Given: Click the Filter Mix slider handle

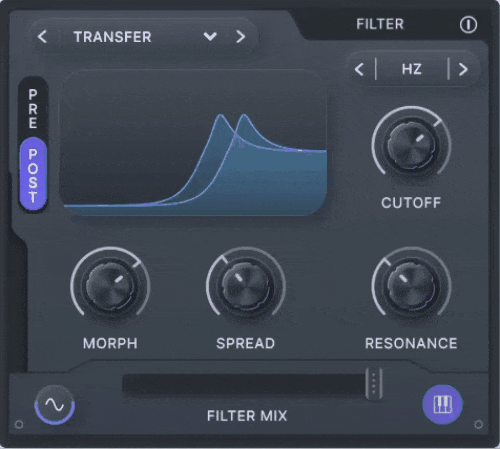Looking at the screenshot, I should pyautogui.click(x=374, y=383).
